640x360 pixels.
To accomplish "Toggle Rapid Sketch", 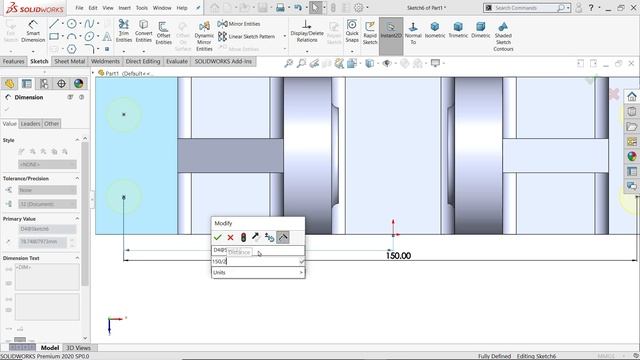I will point(370,33).
